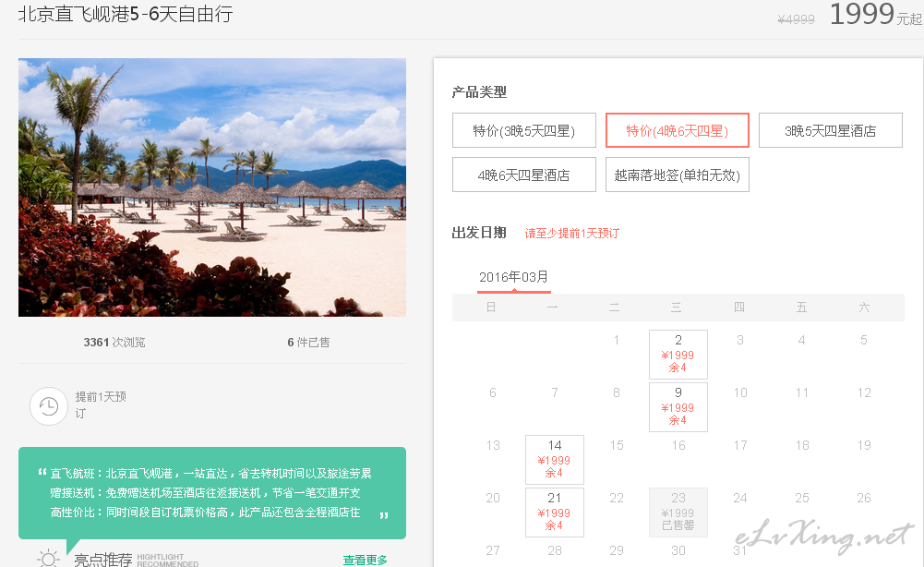Click the beach resort photo
This screenshot has width=924, height=567.
(212, 187)
